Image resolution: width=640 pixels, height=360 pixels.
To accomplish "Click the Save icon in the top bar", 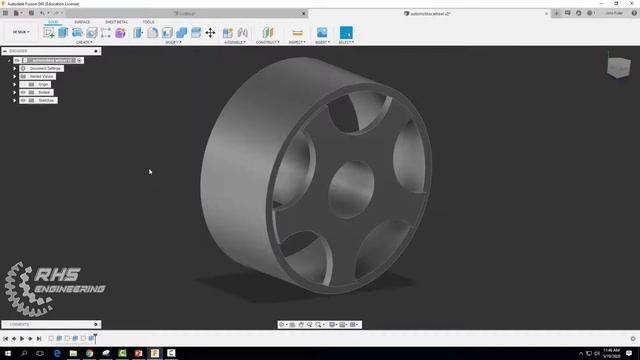I will [31, 13].
